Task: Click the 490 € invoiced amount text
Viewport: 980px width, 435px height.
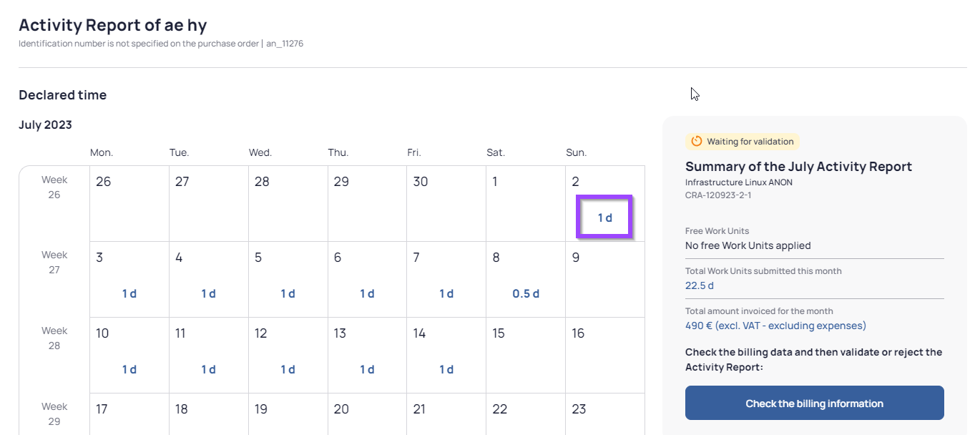Action: click(775, 326)
